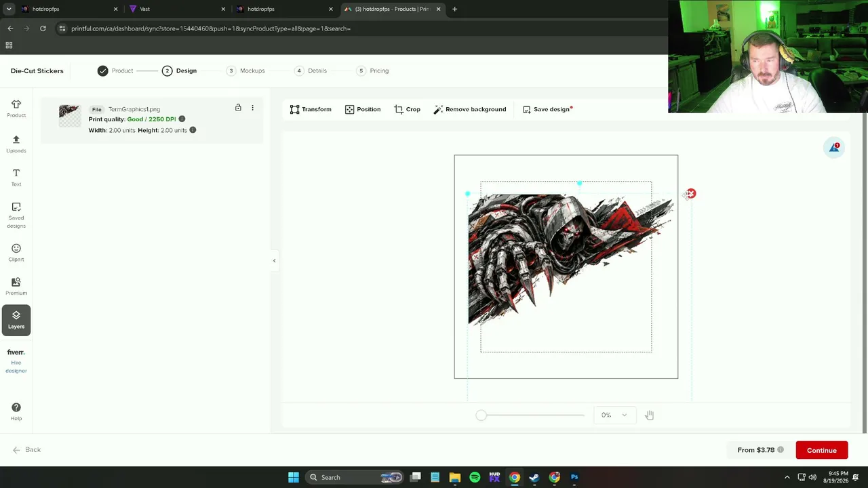
Task: Open Photoshop from the taskbar
Action: (x=574, y=477)
